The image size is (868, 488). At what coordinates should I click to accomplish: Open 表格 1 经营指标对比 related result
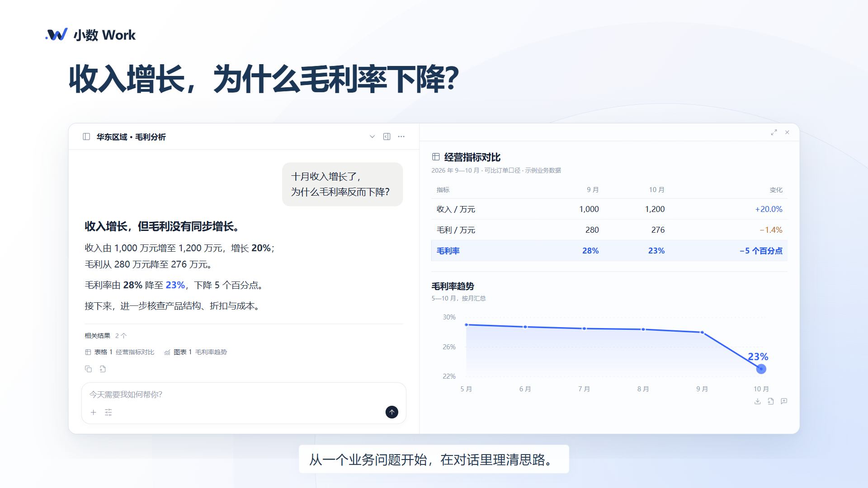(x=120, y=352)
